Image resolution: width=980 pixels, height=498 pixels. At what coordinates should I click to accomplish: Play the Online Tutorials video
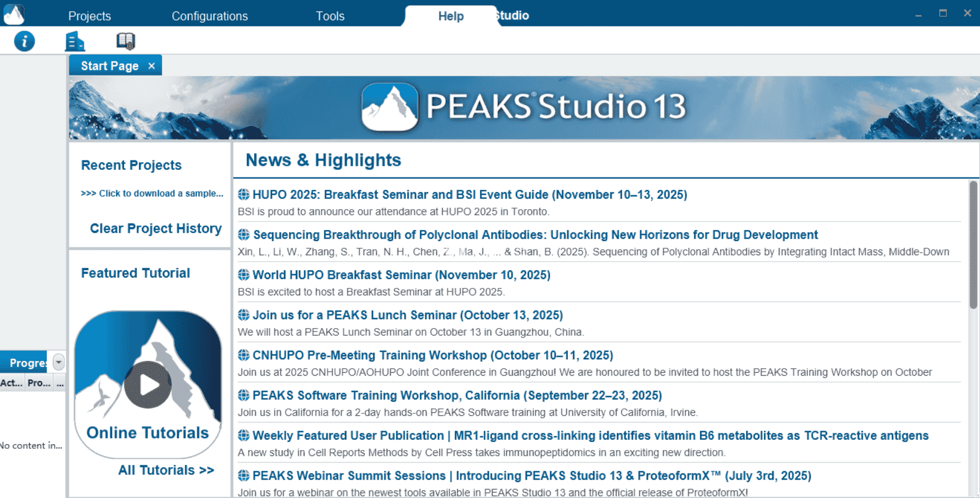coord(148,385)
